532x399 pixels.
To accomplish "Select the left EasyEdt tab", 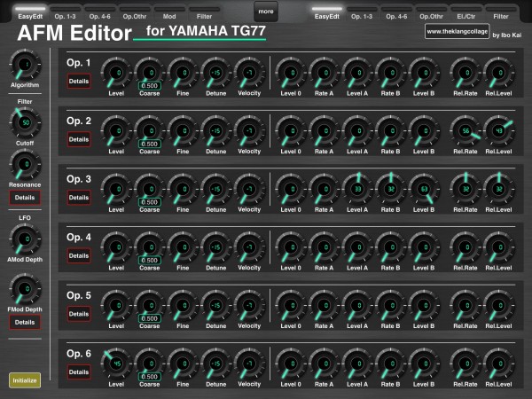I will (30, 13).
